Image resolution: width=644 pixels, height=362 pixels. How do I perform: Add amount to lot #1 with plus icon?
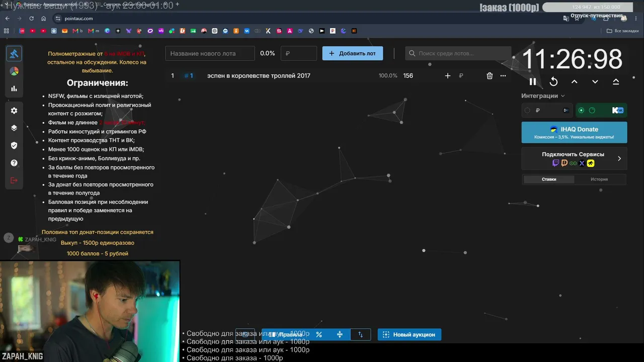pos(448,76)
